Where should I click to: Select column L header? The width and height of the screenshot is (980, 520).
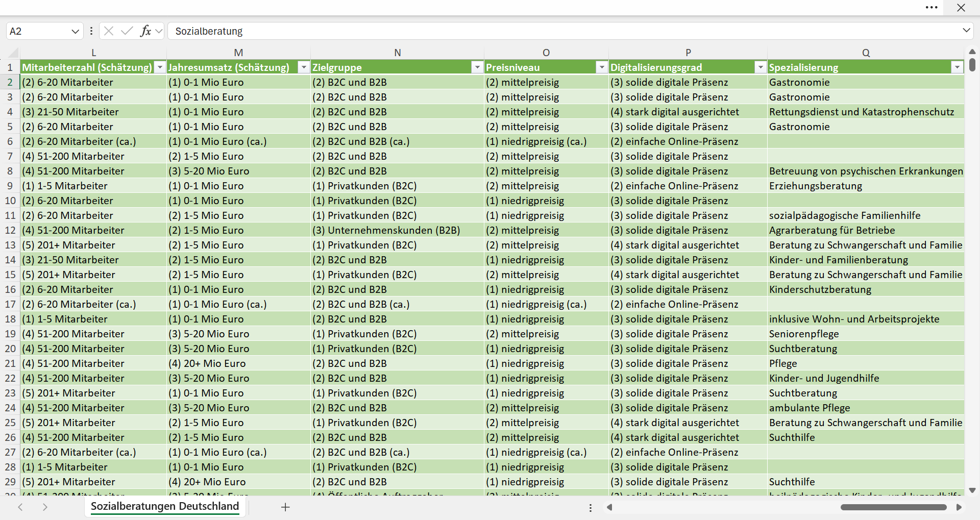coord(93,53)
